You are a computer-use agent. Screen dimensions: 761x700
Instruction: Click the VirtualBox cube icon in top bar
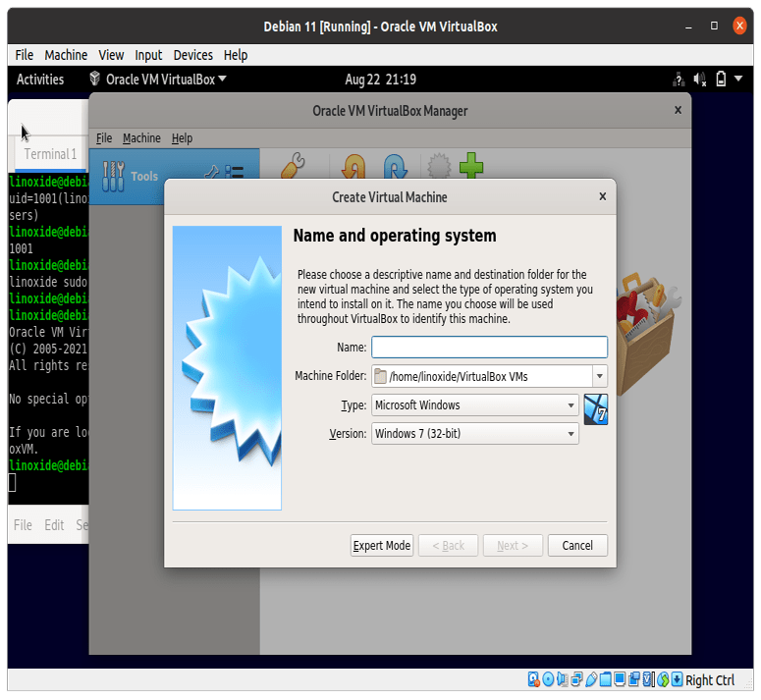click(x=94, y=79)
